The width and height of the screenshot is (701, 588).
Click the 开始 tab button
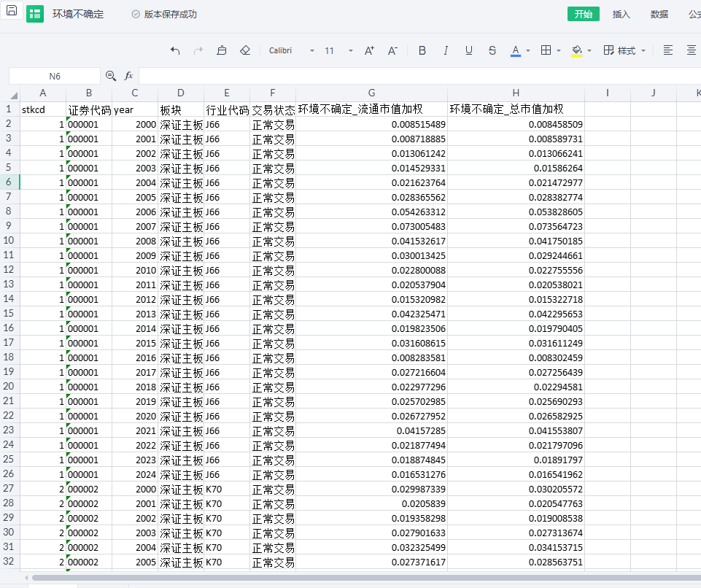tap(583, 14)
